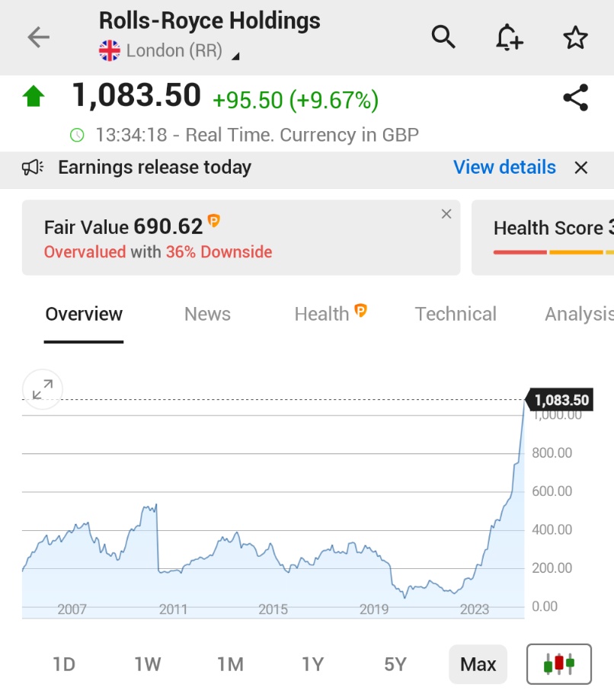Open the Health Score card
This screenshot has height=700, width=614.
(542, 238)
